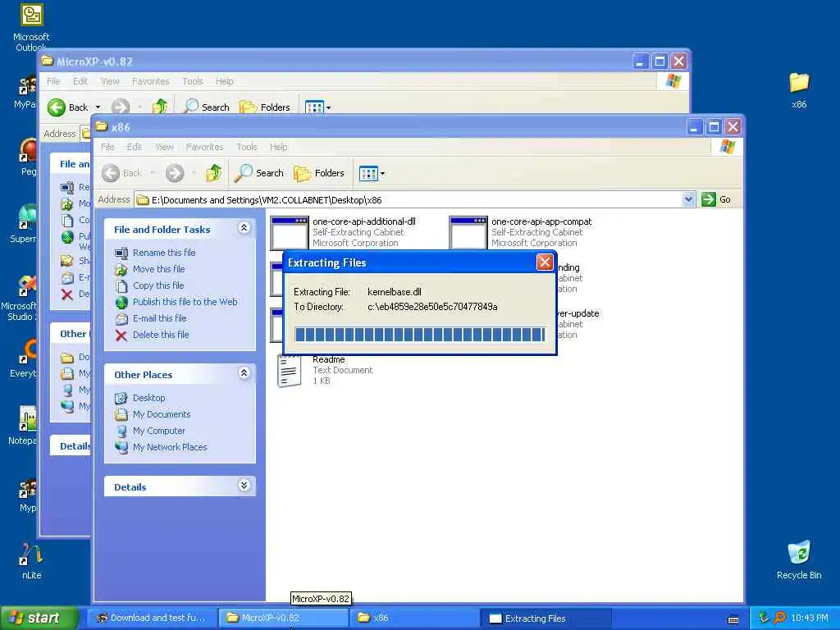Toggle Folders in MicroXP-v0.82 window
Image resolution: width=840 pixels, height=630 pixels.
[x=265, y=107]
